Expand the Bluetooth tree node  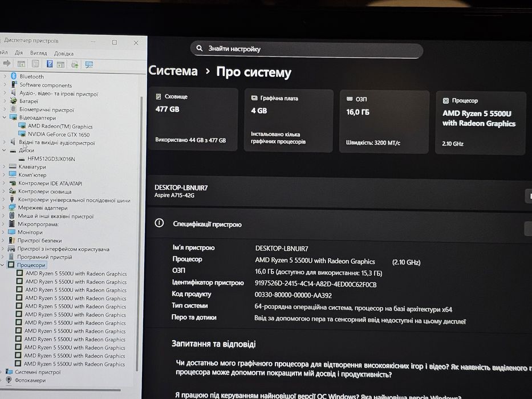pos(5,76)
